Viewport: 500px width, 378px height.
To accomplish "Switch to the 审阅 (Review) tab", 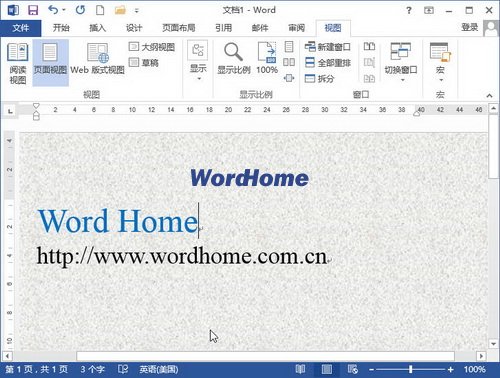I will coord(297,28).
